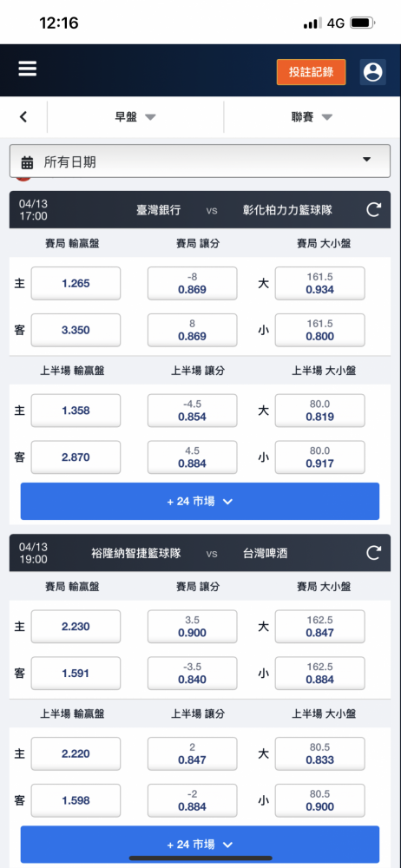Select away moneyline odds 3.350
Image resolution: width=401 pixels, height=868 pixels.
[x=76, y=330]
